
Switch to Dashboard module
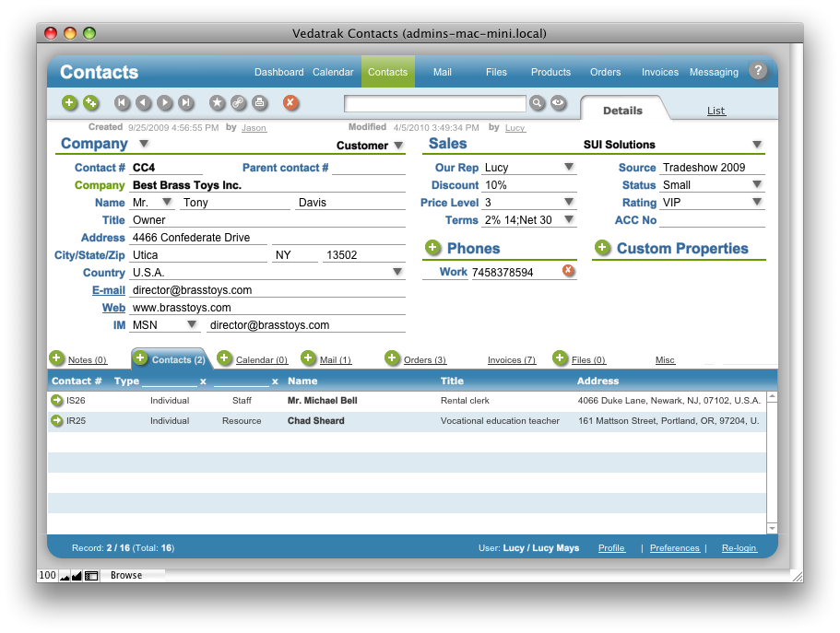(278, 72)
